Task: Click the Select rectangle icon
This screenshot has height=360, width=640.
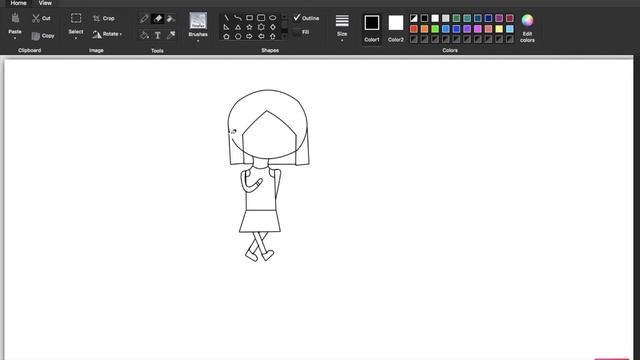Action: click(76, 18)
